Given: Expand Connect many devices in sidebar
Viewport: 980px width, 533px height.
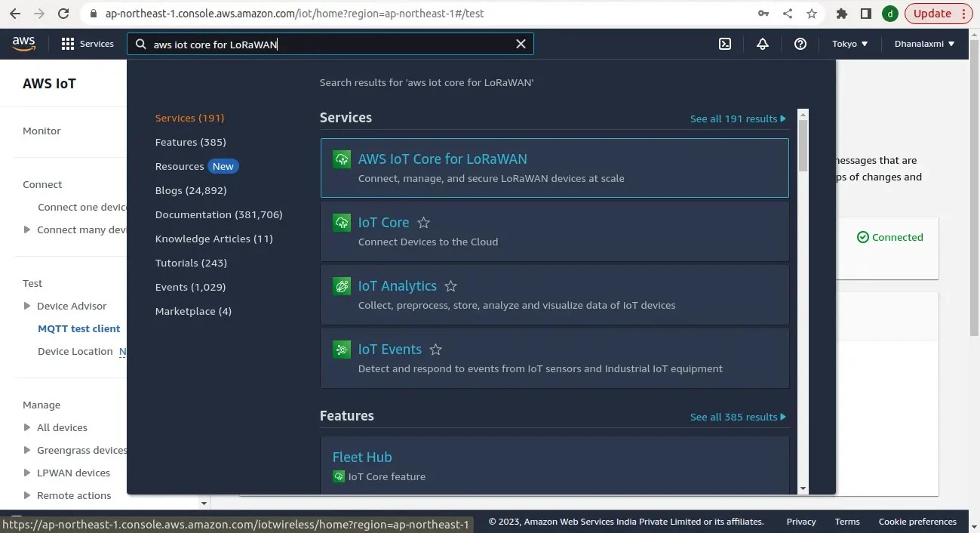Looking at the screenshot, I should (x=28, y=230).
